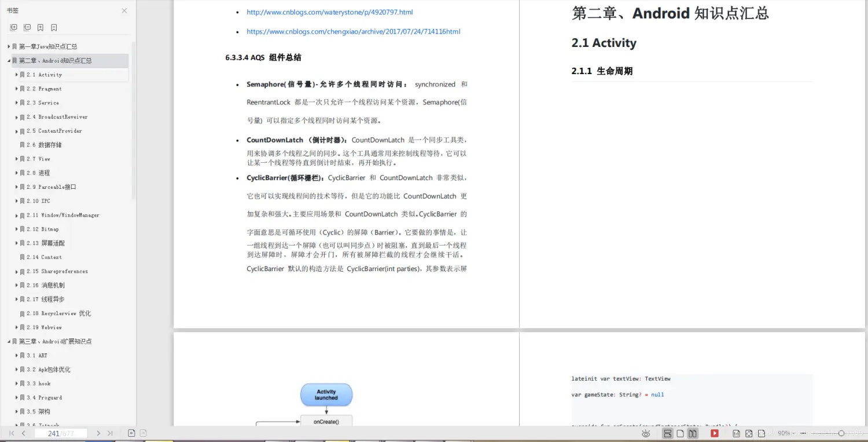Go to next page arrow
Viewport: 868px width, 442px height.
click(98, 433)
